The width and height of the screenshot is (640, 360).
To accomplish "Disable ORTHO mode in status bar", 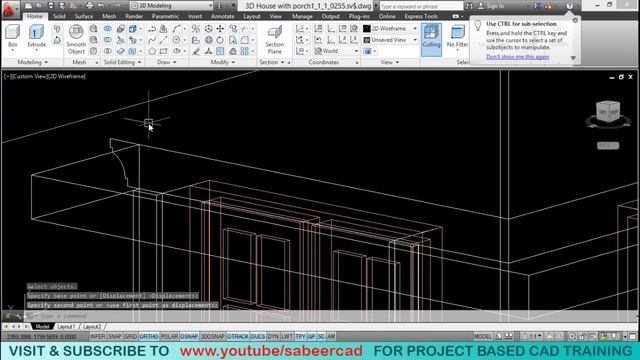I will tap(149, 336).
